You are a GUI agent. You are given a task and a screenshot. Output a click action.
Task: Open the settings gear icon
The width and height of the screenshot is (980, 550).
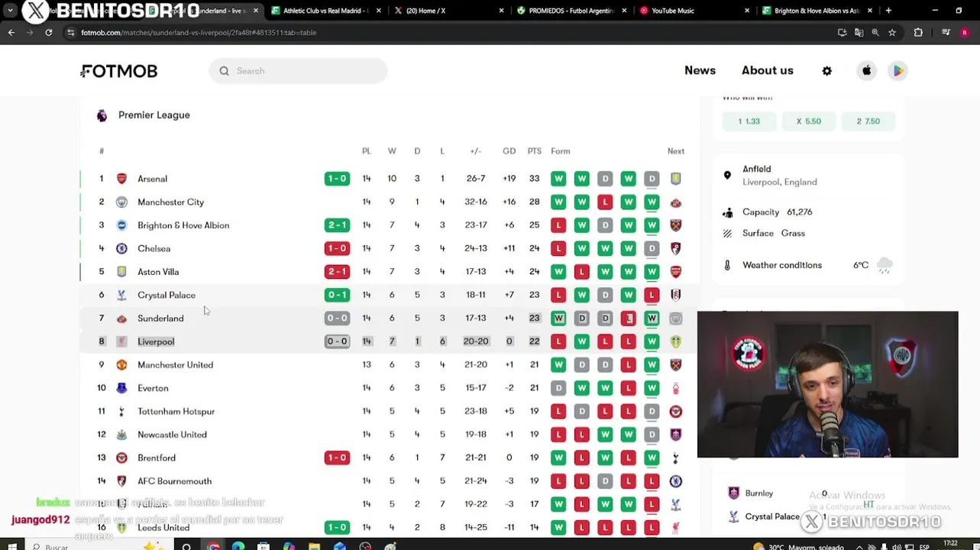pos(826,71)
